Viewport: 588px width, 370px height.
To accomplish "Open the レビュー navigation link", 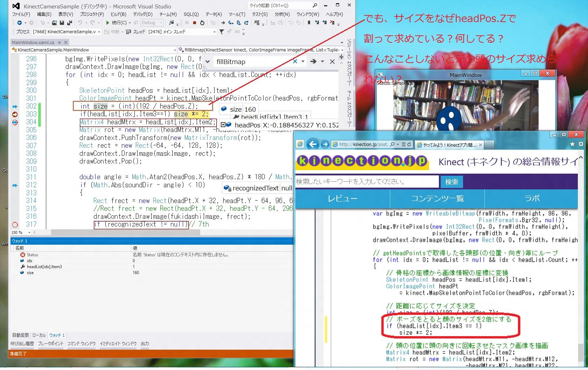I will [343, 198].
